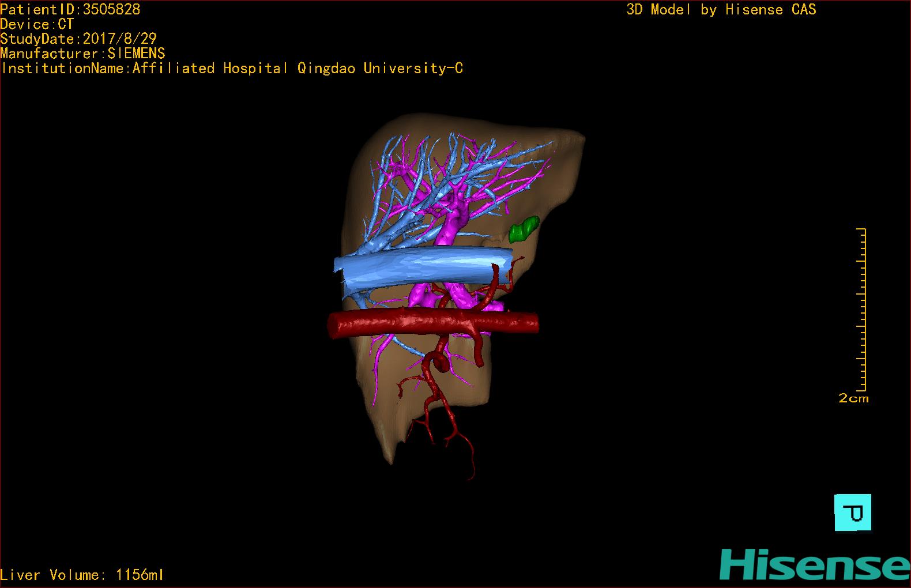Click the cyan orientation cube icon
The width and height of the screenshot is (911, 588).
pos(853,512)
